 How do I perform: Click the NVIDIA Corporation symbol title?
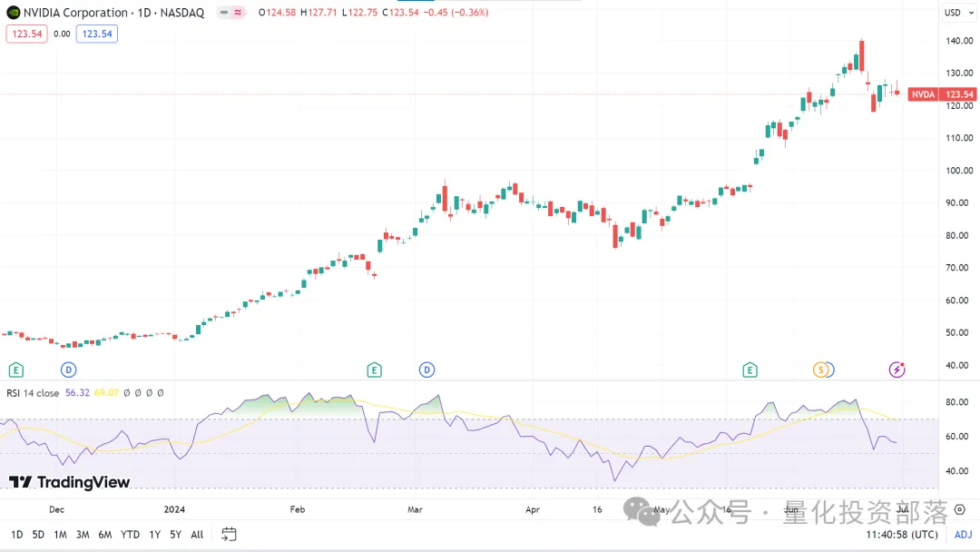tap(113, 13)
